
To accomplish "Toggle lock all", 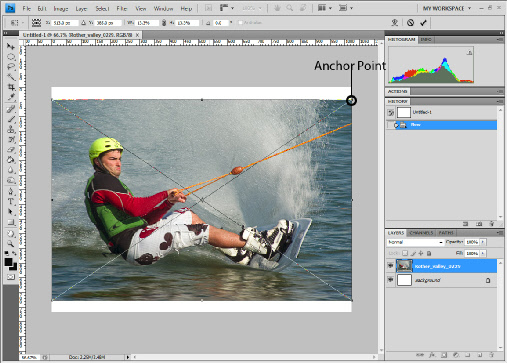I will 429,253.
